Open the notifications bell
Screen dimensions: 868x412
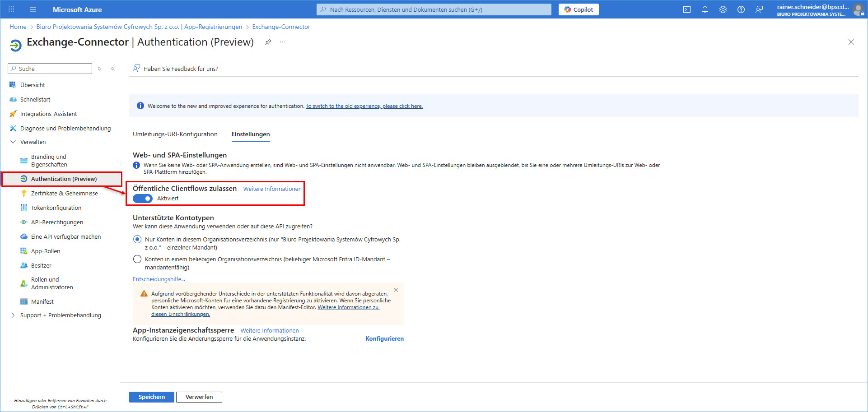tap(705, 9)
